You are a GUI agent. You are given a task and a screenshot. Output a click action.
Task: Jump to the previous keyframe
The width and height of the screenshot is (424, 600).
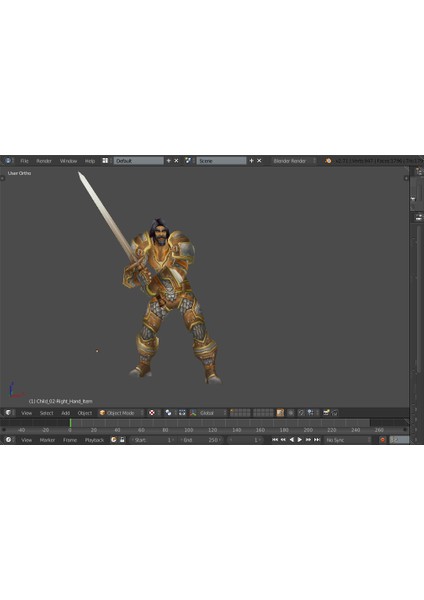[x=283, y=440]
